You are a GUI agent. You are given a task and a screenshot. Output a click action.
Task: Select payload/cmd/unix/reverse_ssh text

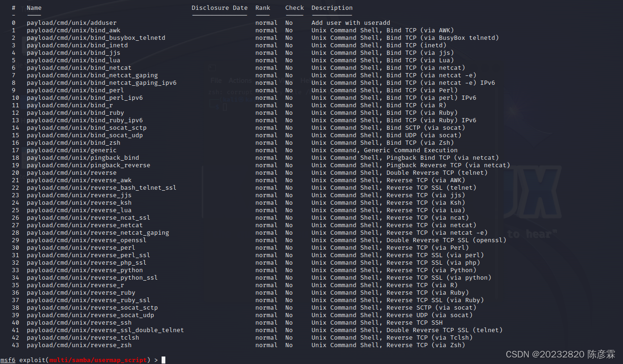click(79, 323)
